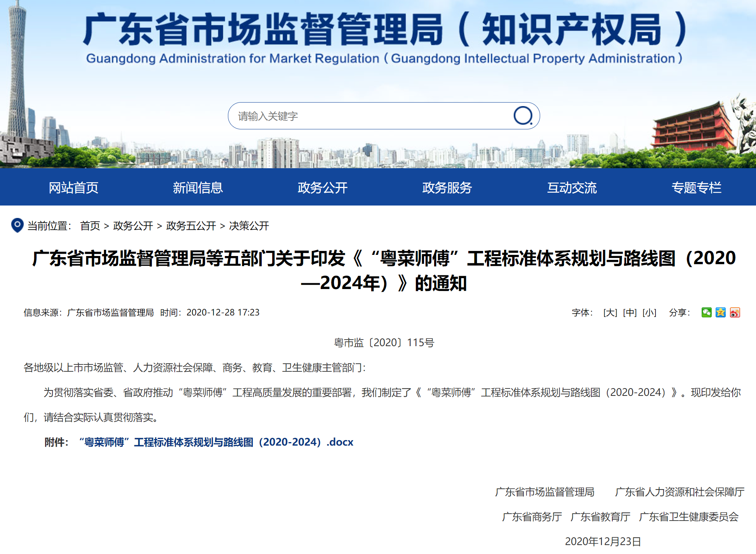The image size is (756, 554).
Task: Set font size to small [小]
Action: tap(649, 312)
